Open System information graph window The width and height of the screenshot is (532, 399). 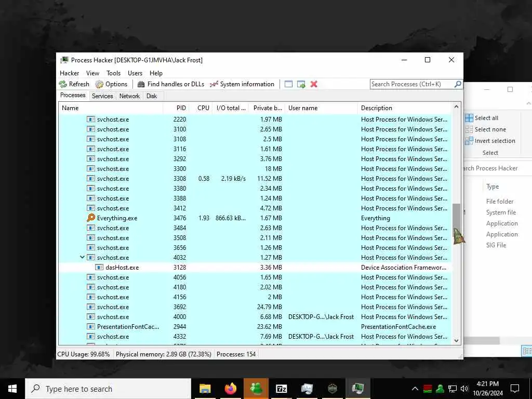click(x=242, y=84)
